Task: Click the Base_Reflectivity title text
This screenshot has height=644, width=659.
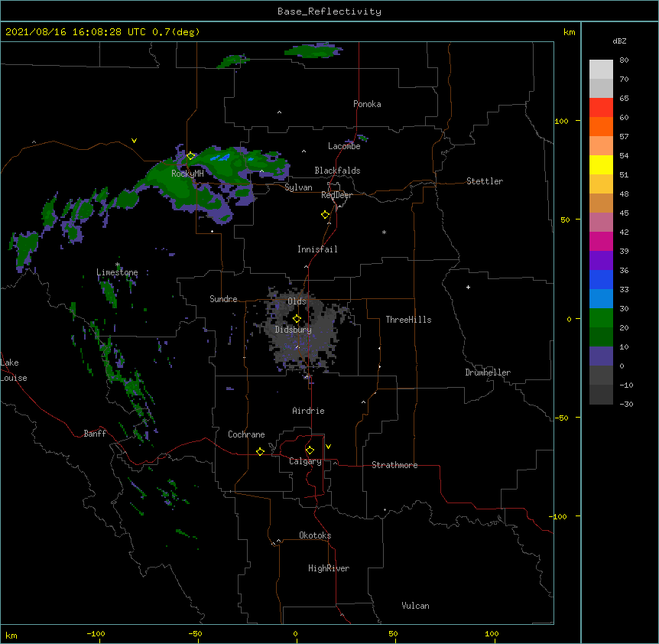Action: 329,11
